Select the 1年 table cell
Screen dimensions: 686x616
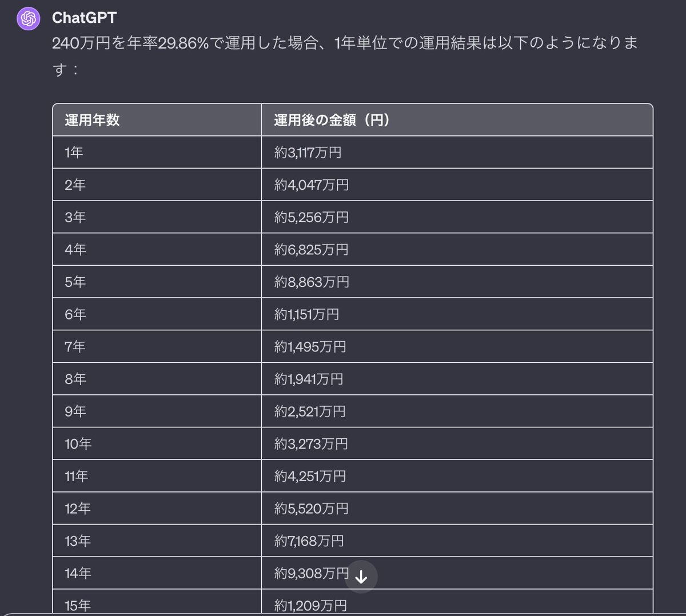(74, 153)
